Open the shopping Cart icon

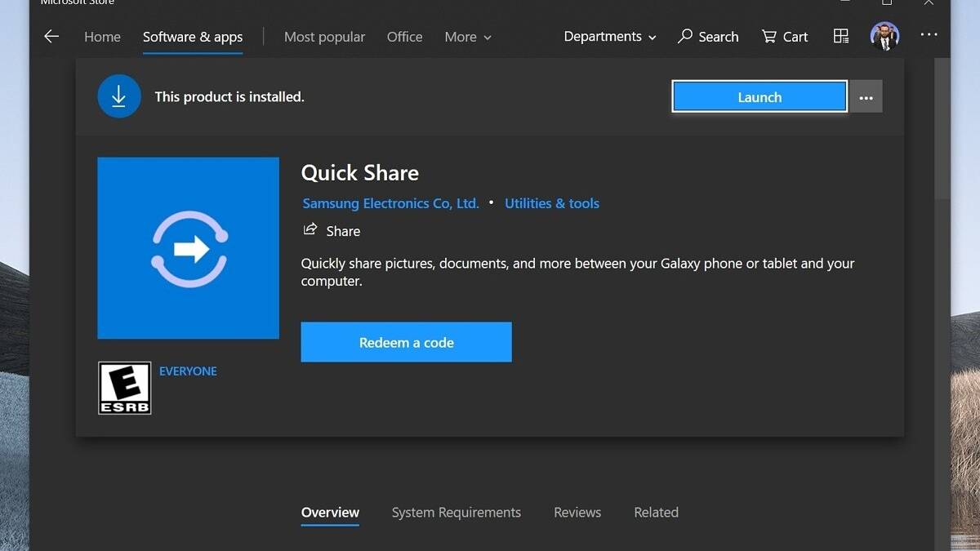point(769,37)
